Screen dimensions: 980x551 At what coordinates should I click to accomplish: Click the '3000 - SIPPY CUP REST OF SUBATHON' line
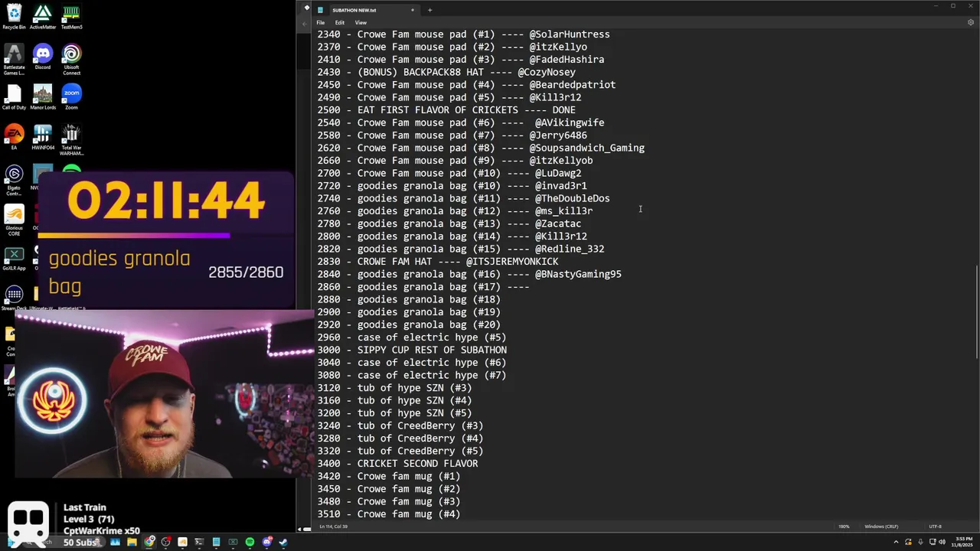click(x=412, y=350)
